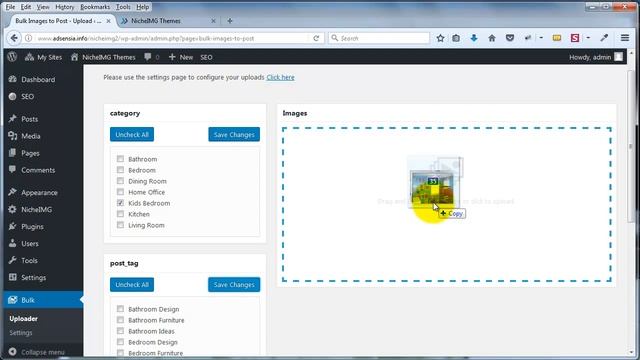Screen dimensions: 640x360
Task: Open SEO in the left sidebar
Action: point(27,97)
